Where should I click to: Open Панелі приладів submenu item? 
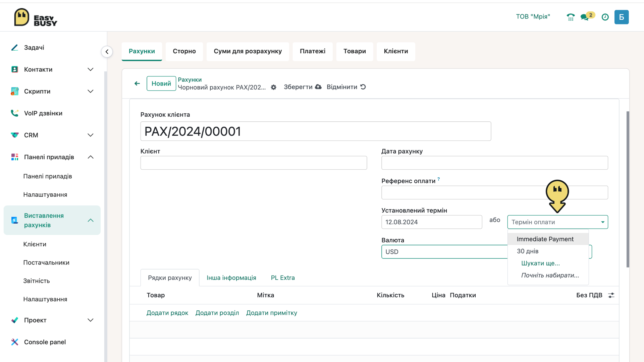(48, 176)
